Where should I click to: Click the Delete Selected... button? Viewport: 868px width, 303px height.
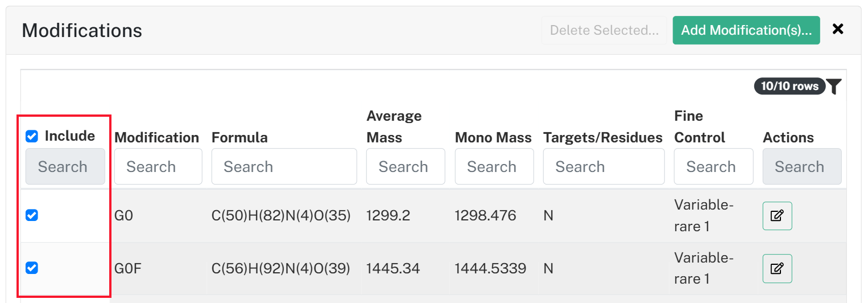coord(604,30)
